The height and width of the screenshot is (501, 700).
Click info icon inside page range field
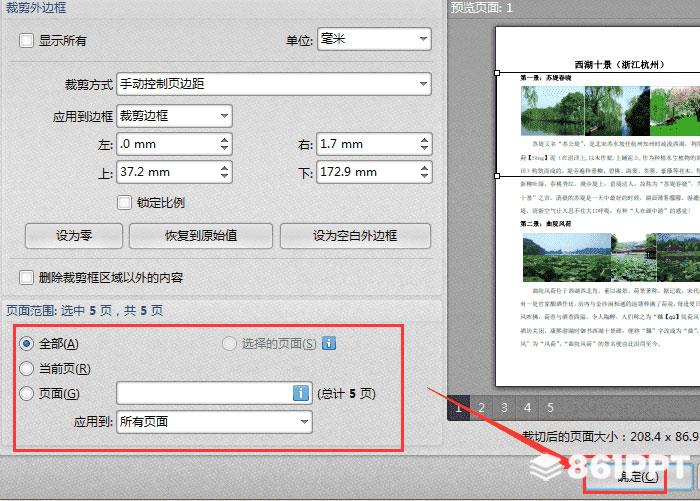(x=301, y=393)
